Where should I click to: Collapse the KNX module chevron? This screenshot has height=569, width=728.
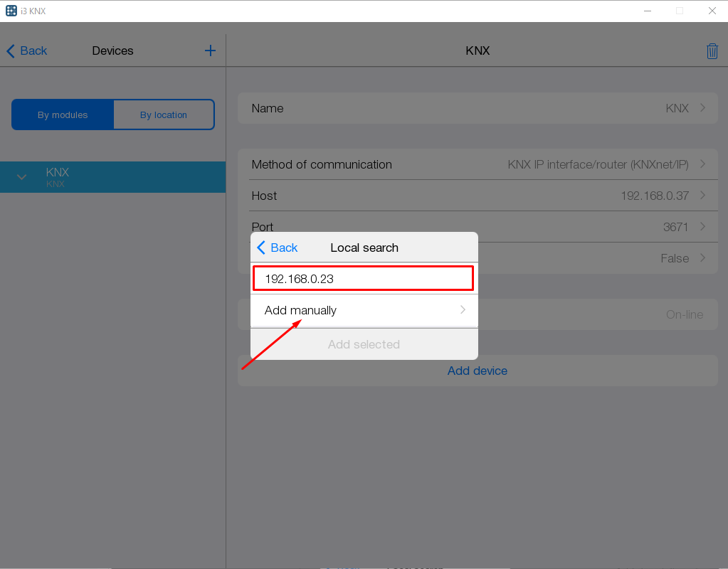coord(22,177)
